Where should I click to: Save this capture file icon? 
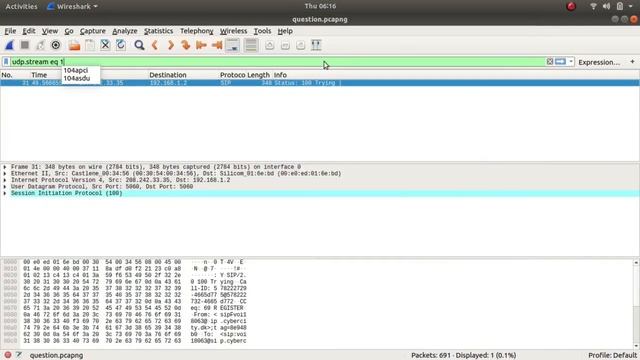click(x=90, y=45)
